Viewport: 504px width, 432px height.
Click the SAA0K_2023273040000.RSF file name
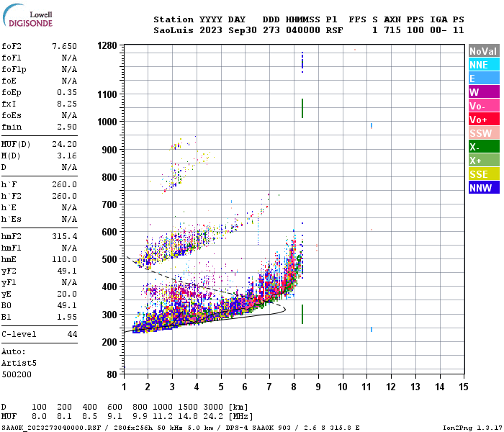point(51,428)
